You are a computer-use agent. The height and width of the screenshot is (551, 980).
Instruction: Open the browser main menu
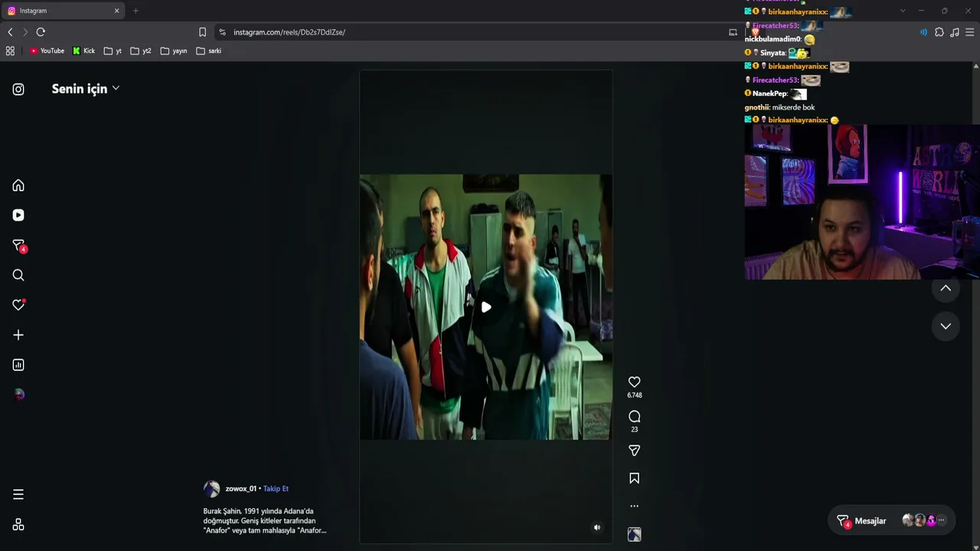point(970,32)
